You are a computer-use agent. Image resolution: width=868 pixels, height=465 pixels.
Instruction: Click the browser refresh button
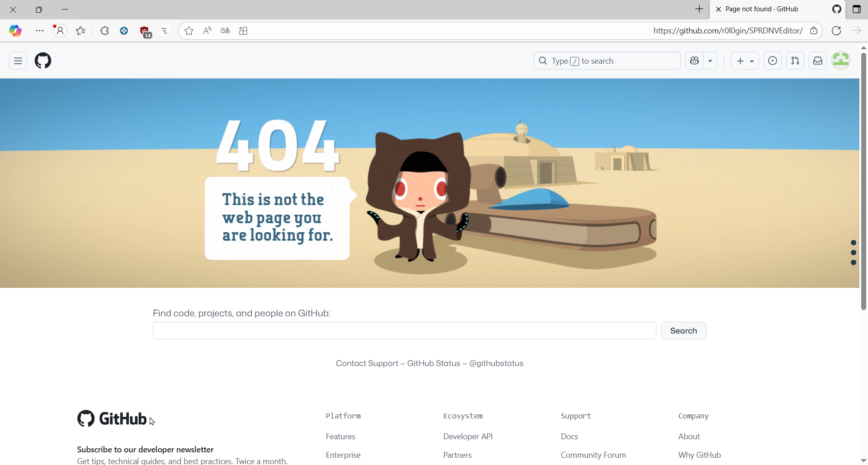pos(836,31)
